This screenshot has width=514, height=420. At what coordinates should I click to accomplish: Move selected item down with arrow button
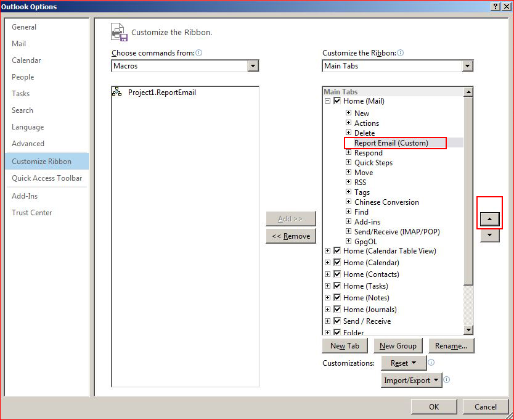[x=489, y=235]
